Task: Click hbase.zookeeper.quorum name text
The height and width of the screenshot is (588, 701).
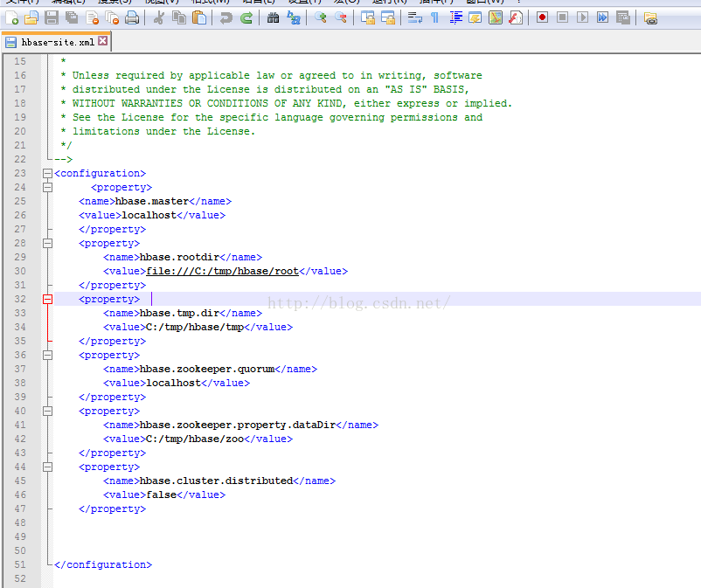Action: 207,369
